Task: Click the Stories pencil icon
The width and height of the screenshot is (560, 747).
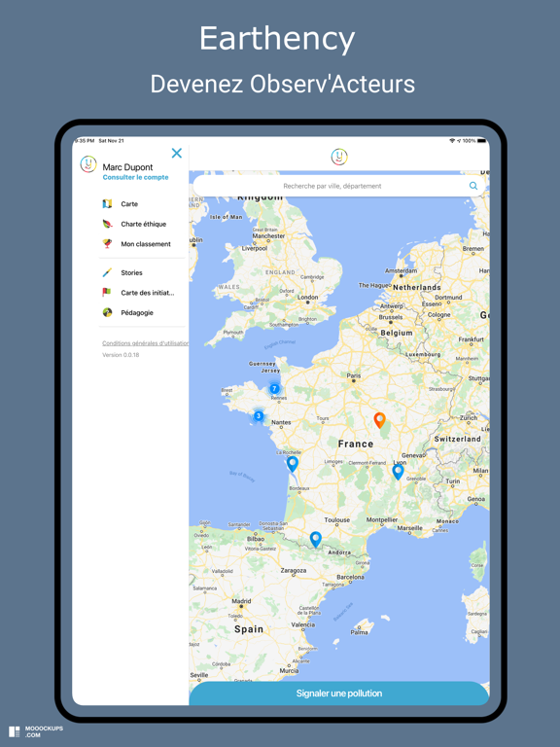Action: coord(107,272)
